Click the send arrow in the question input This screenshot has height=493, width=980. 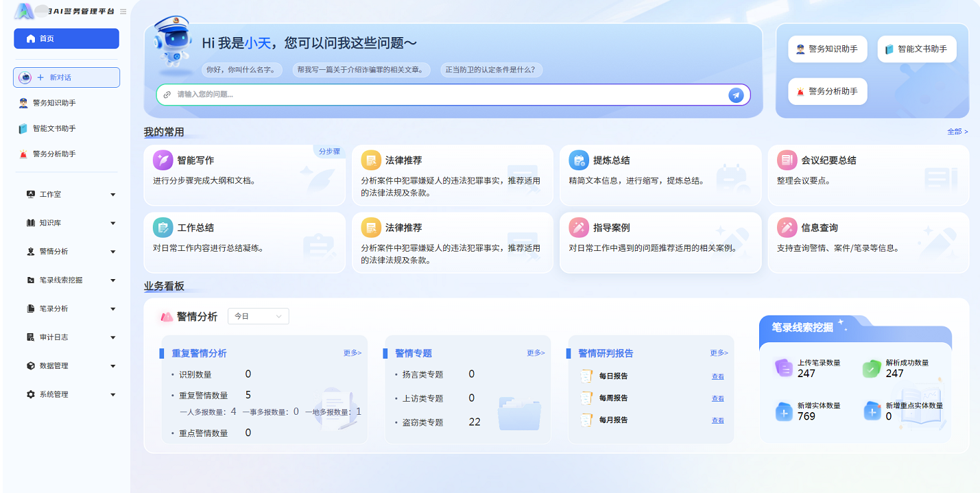click(x=735, y=95)
